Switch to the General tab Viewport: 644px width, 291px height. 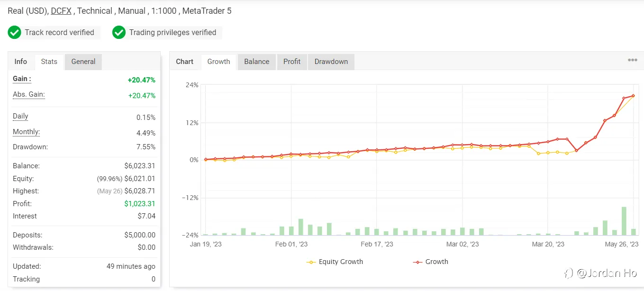(83, 62)
